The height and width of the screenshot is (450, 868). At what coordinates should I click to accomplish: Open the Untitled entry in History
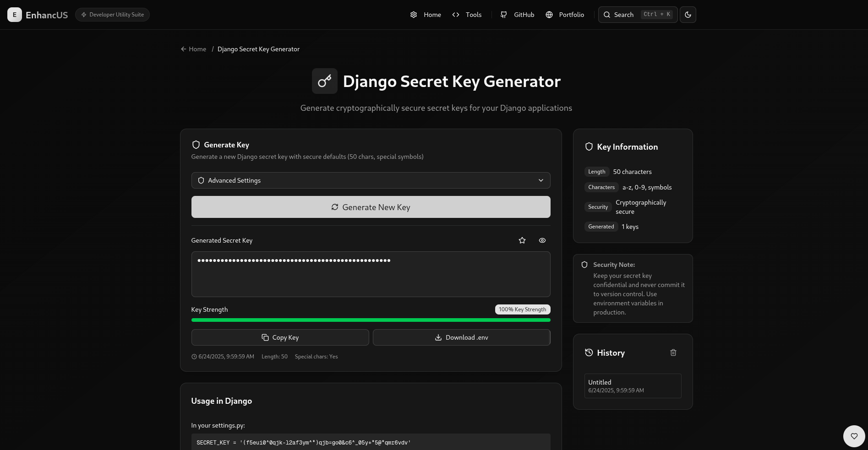[x=633, y=385]
